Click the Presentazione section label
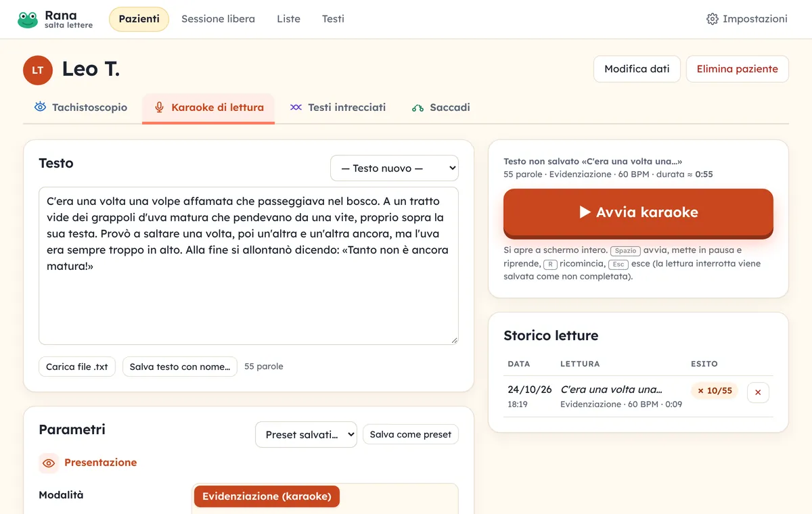Image resolution: width=812 pixels, height=514 pixels. pos(101,463)
